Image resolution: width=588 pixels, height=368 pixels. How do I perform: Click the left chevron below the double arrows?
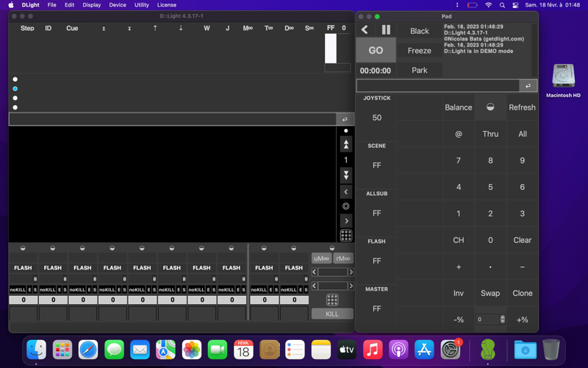[x=345, y=191]
